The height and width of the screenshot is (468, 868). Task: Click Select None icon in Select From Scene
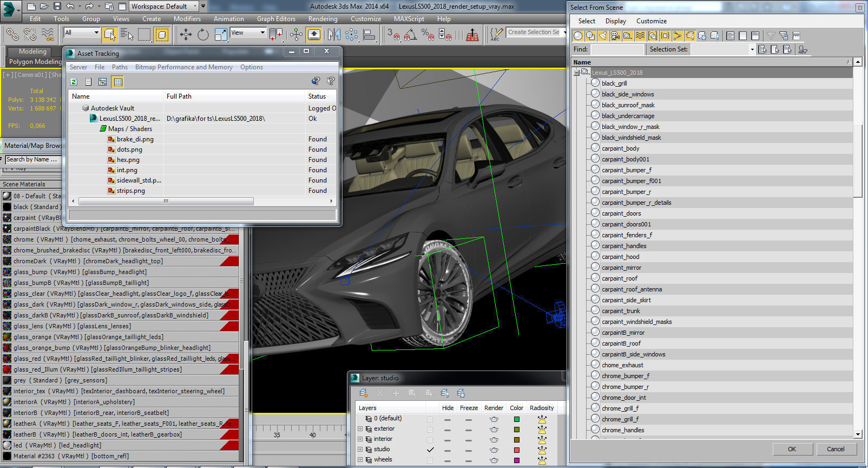(x=743, y=36)
